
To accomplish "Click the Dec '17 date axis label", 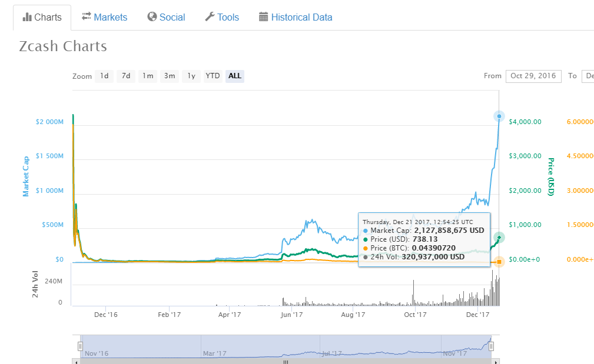I will pos(477,315).
